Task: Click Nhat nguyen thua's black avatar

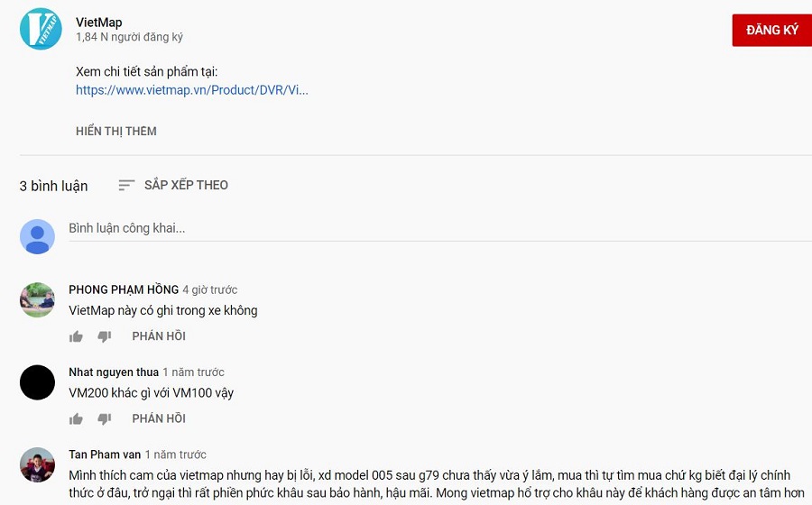Action: (x=37, y=382)
